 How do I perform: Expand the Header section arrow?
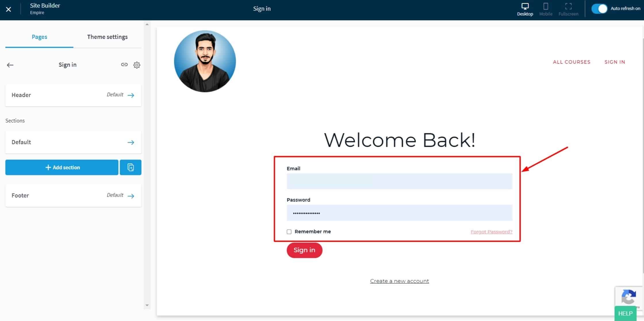(131, 95)
